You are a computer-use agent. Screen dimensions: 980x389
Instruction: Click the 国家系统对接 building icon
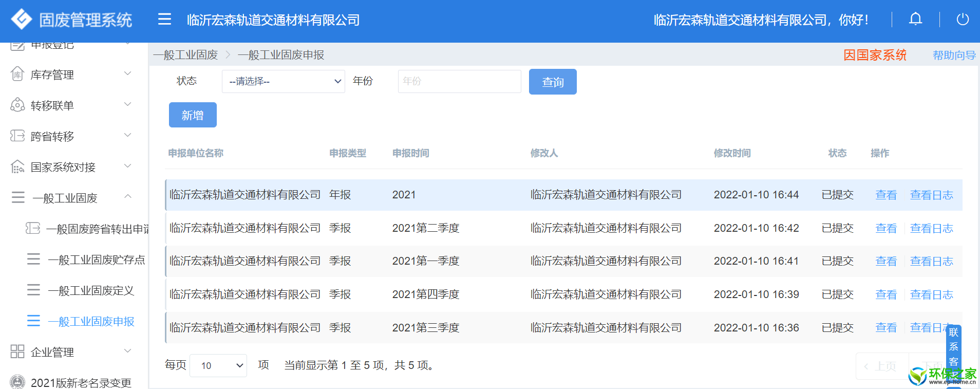(x=17, y=166)
